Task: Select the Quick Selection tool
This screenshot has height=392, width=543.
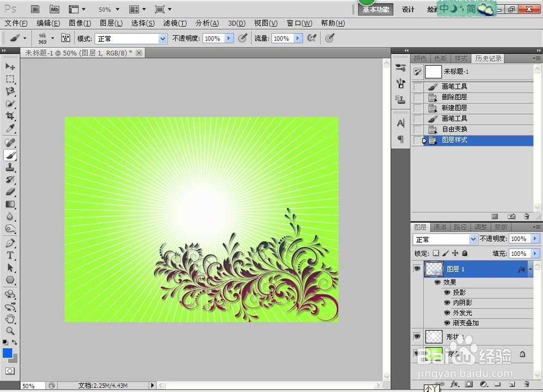Action: point(10,104)
